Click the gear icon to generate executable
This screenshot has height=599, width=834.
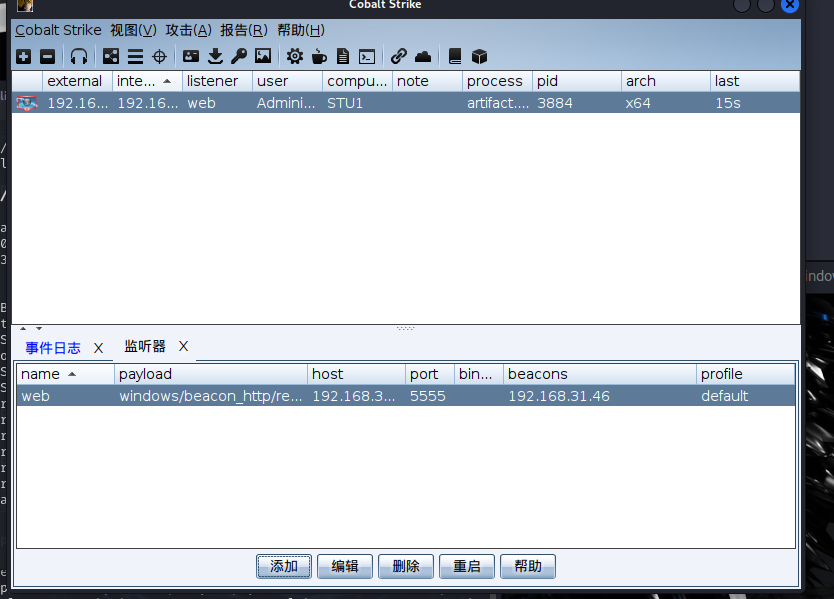click(x=295, y=56)
